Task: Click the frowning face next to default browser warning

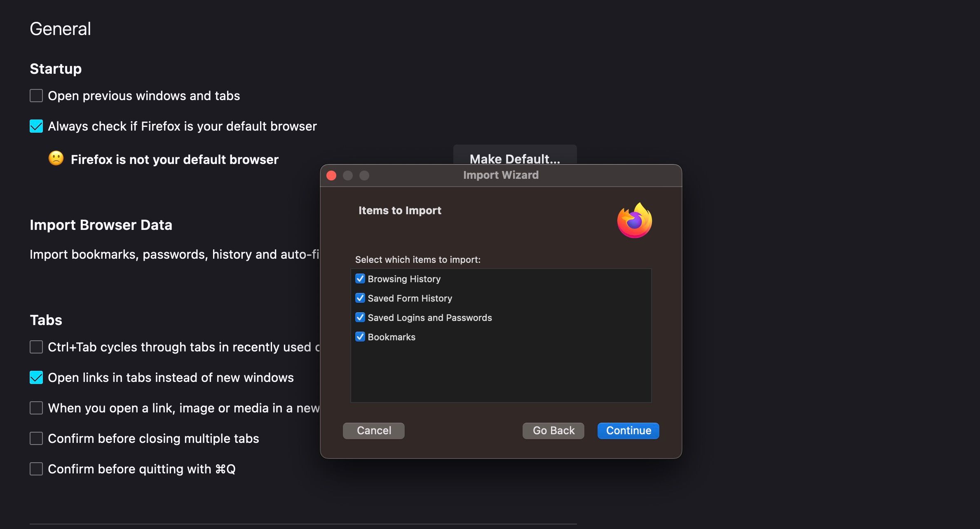Action: 56,159
